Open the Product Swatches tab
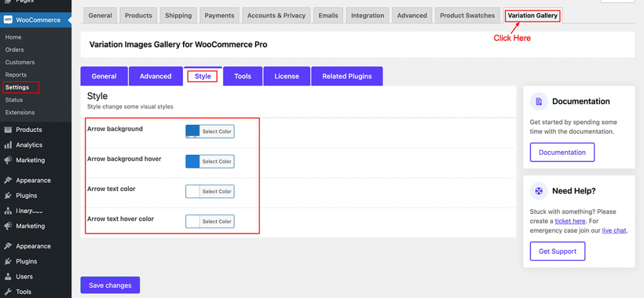Screen dimensions: 644x298 tap(467, 16)
